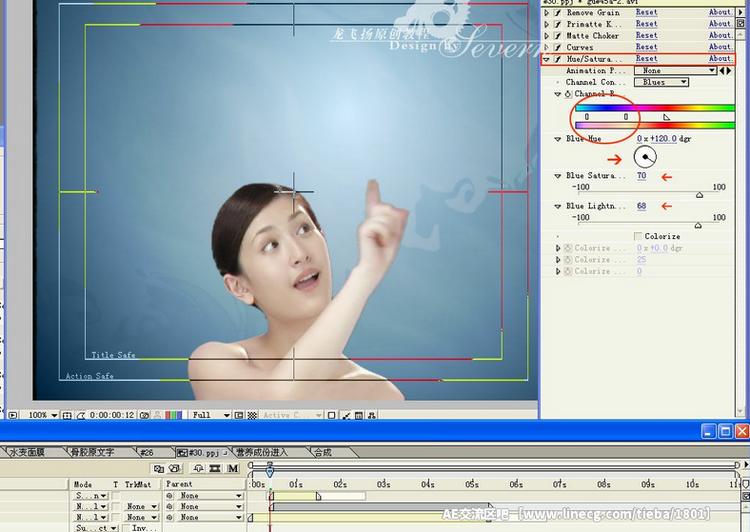Switch to the 营养成份进入 tab
The width and height of the screenshot is (750, 532).
tap(263, 452)
